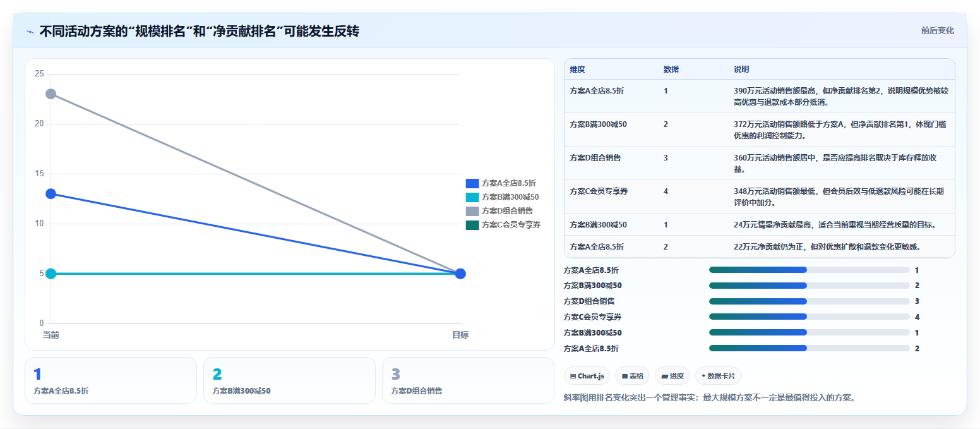
Task: Select the table description starting with 348万元活动销售额最低
Action: [x=839, y=196]
